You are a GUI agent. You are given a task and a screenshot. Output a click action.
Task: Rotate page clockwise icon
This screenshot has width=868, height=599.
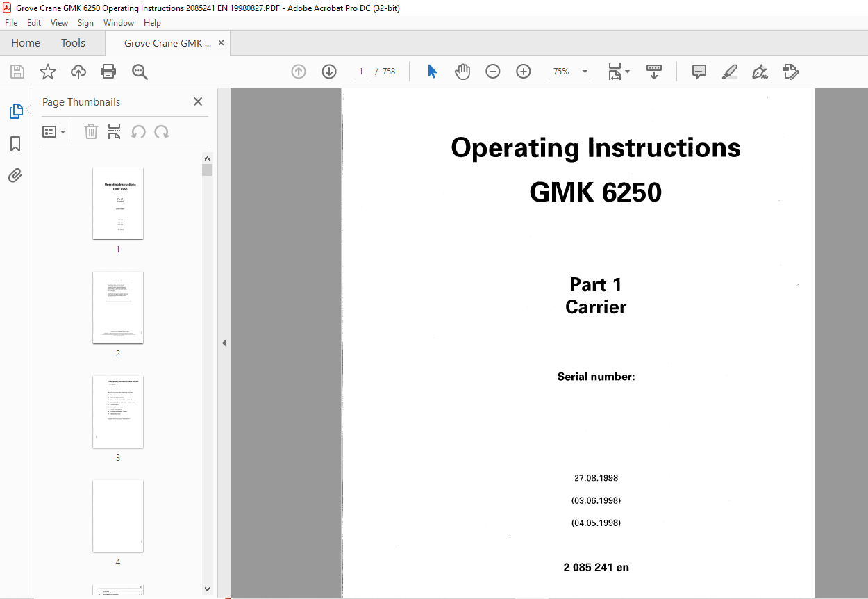[162, 131]
